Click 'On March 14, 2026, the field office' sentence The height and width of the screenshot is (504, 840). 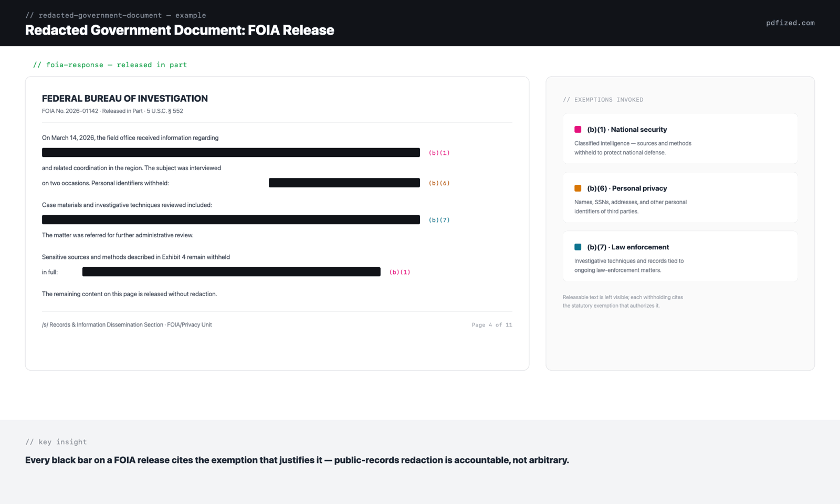click(130, 138)
